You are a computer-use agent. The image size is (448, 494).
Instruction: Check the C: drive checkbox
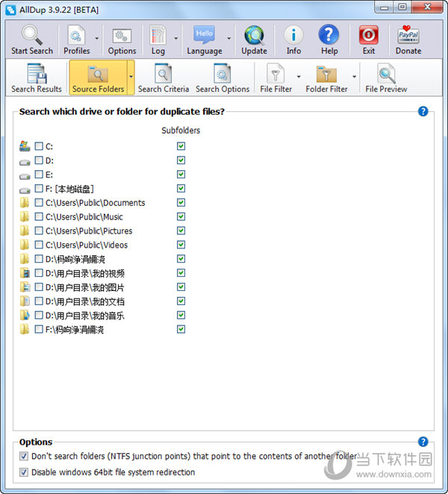point(39,146)
